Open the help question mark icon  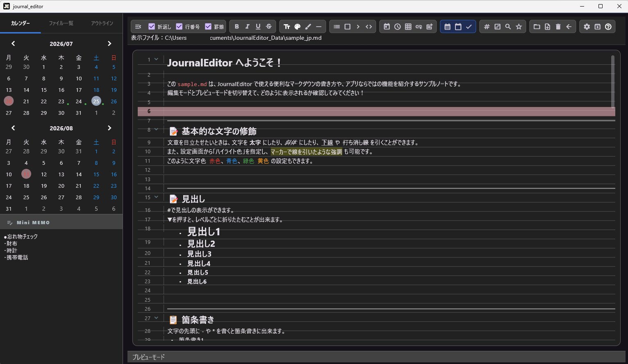(x=608, y=27)
